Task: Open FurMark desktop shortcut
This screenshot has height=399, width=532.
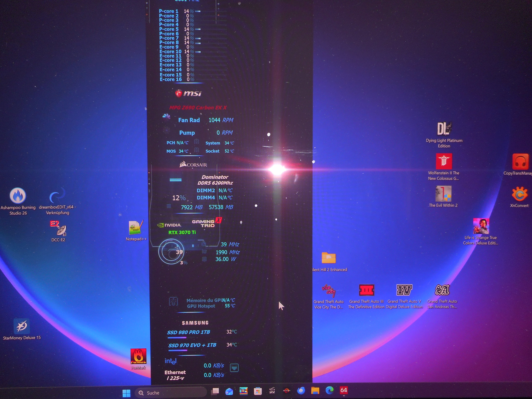Action: [x=138, y=357]
